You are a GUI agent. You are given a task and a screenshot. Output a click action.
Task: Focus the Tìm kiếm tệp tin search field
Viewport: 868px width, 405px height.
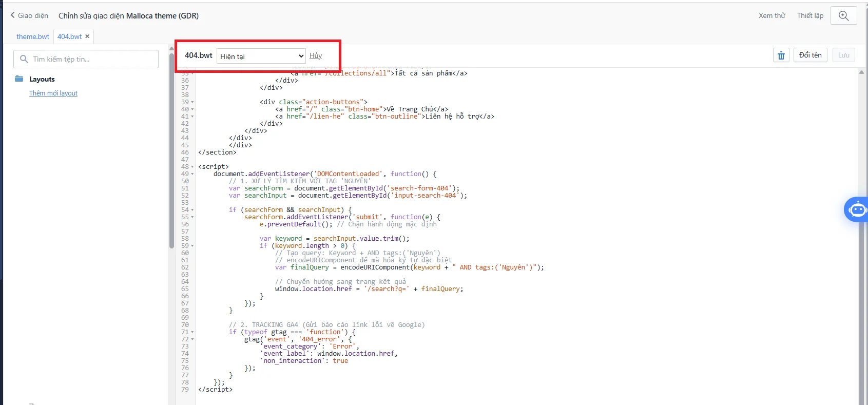pos(86,59)
